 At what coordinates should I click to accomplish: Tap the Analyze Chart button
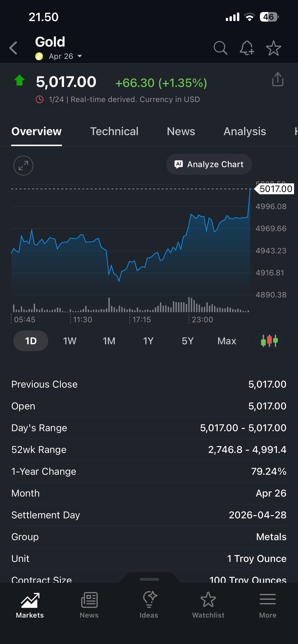(209, 164)
